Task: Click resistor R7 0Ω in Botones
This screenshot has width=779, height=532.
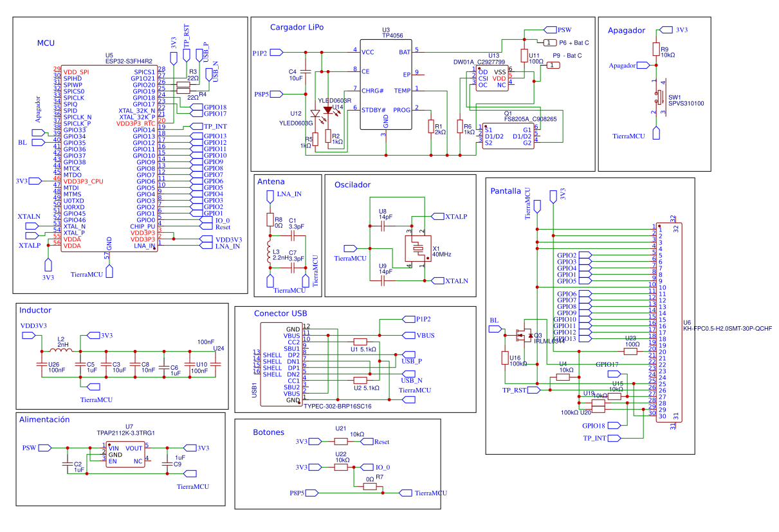Action: click(x=370, y=486)
